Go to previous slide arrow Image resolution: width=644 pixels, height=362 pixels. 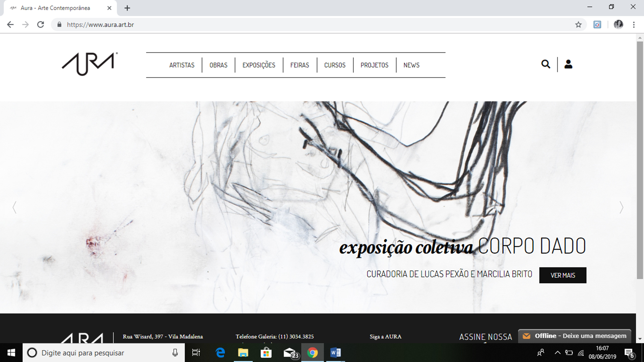tap(14, 208)
